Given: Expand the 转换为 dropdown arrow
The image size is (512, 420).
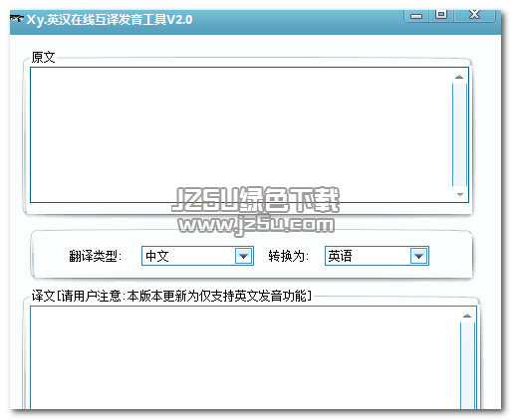Looking at the screenshot, I should click(x=418, y=256).
